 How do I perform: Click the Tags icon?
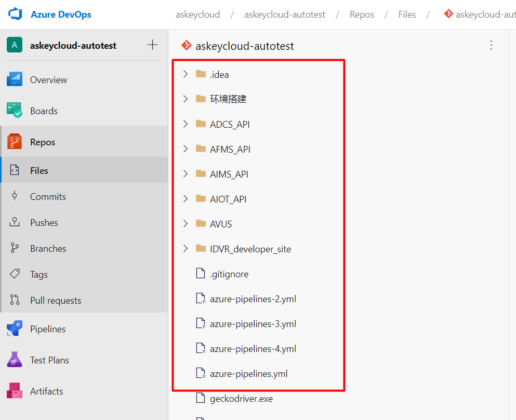15,274
